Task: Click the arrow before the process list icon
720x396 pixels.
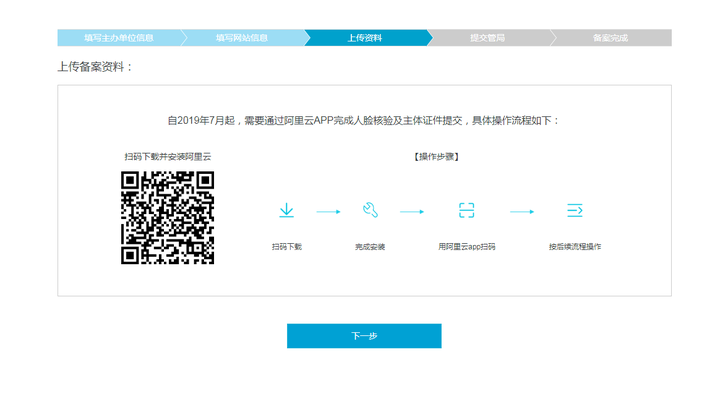Action: click(x=522, y=212)
